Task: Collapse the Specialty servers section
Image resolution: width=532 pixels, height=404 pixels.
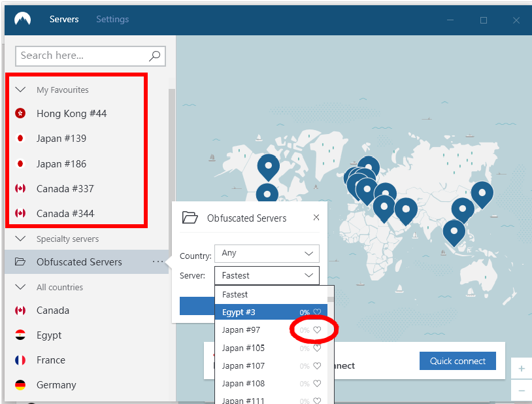Action: tap(20, 239)
